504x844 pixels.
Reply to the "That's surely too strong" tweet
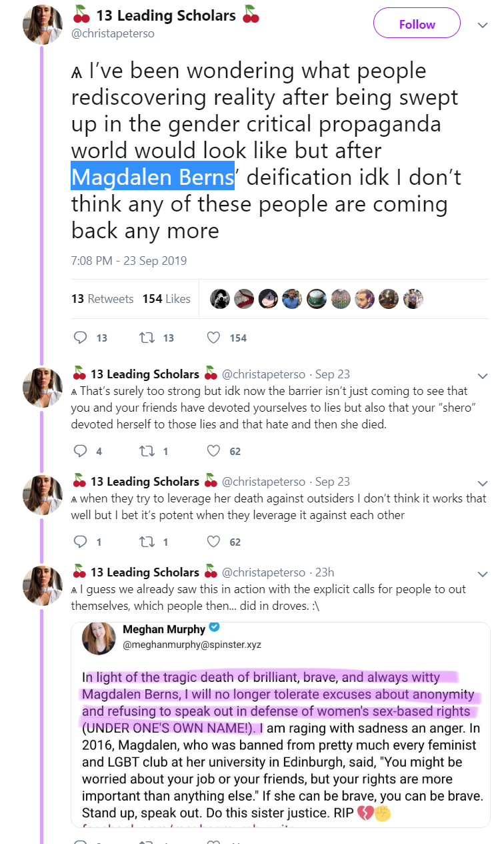[x=80, y=451]
